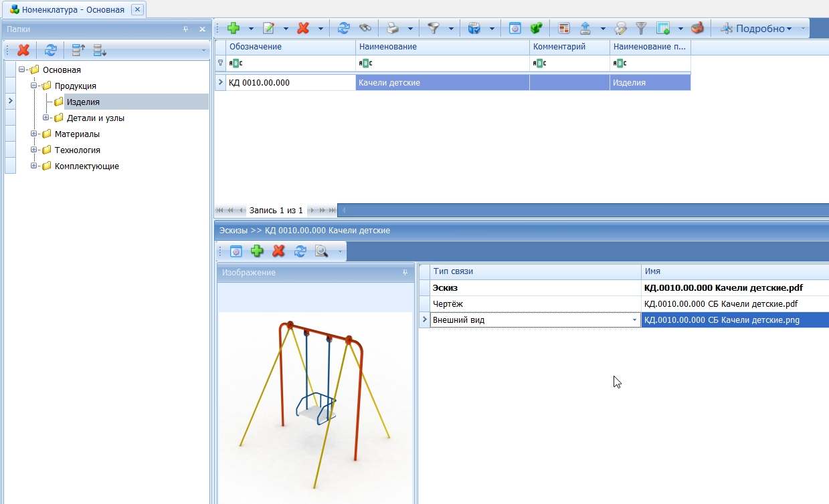Collapse the Продукция folder node
The width and height of the screenshot is (829, 504).
tap(34, 86)
